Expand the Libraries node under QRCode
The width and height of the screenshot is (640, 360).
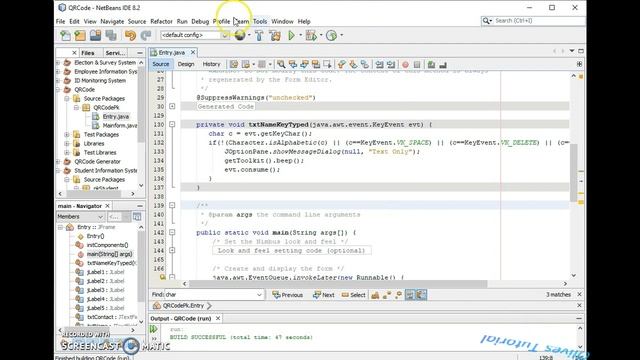click(67, 144)
